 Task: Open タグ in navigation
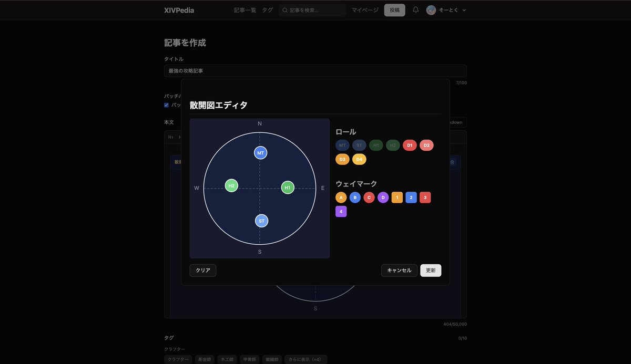click(x=268, y=10)
